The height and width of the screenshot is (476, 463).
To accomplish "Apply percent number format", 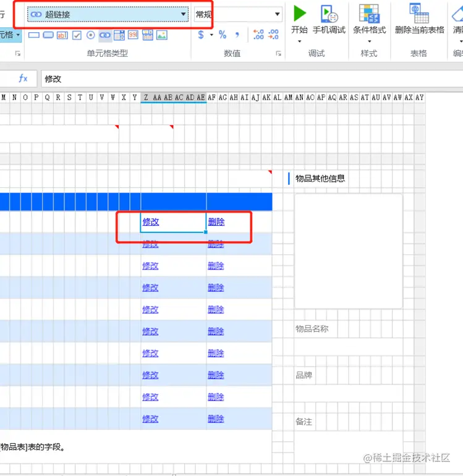I will (x=223, y=35).
